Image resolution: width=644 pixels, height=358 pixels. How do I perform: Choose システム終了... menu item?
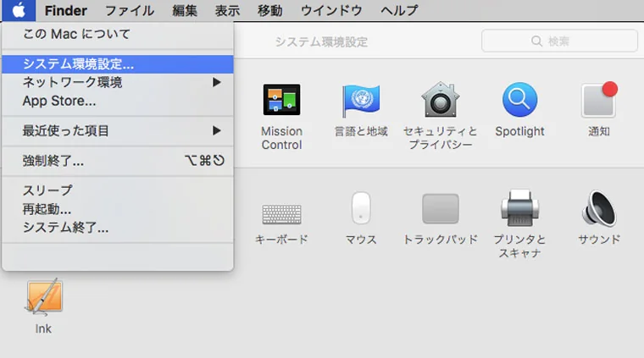tap(118, 227)
